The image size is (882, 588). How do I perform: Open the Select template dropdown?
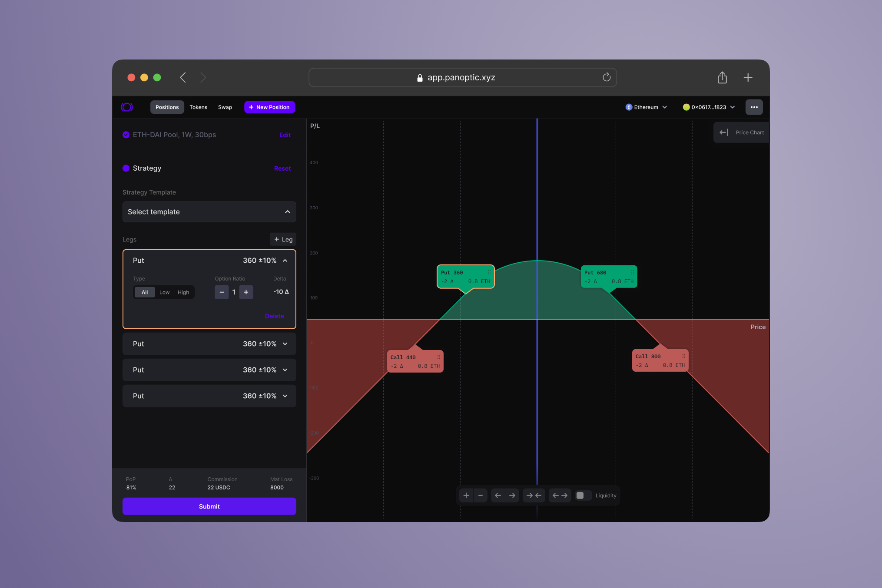pos(209,212)
